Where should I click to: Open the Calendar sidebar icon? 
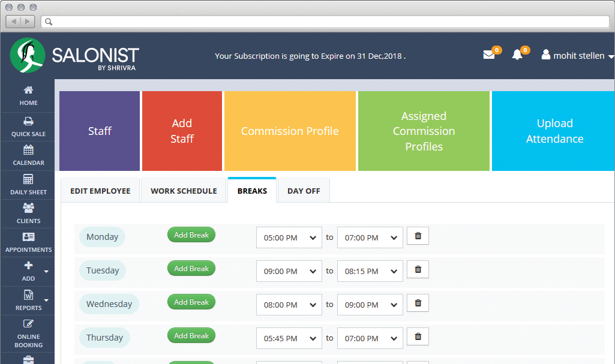click(28, 155)
